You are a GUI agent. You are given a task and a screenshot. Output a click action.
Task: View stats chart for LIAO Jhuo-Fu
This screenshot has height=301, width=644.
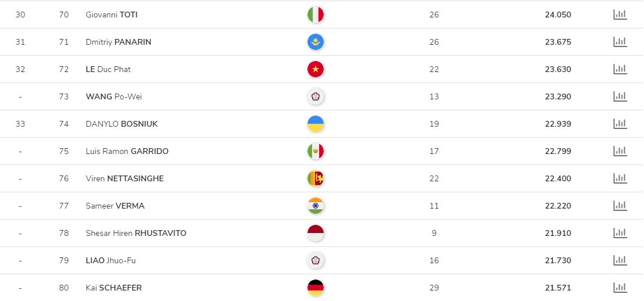[x=620, y=260]
